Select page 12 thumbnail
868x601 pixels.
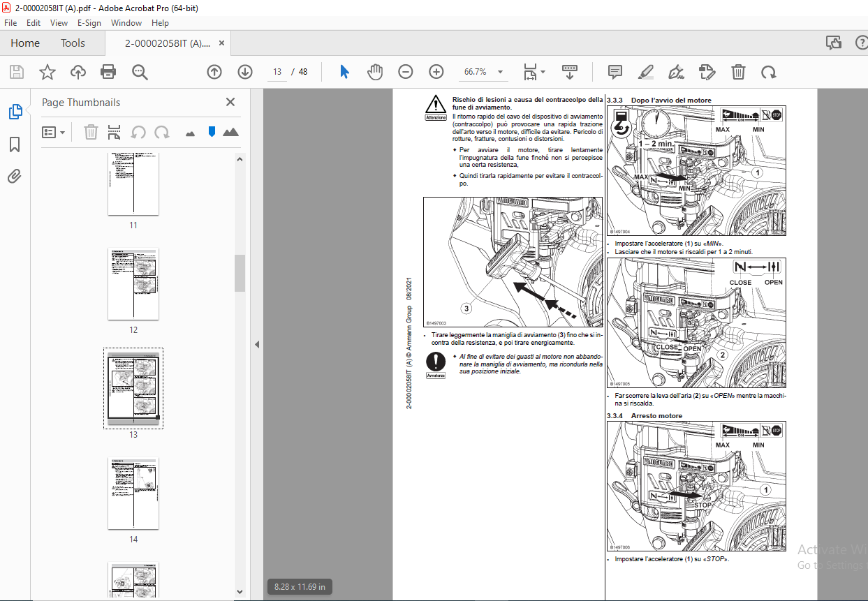point(133,284)
